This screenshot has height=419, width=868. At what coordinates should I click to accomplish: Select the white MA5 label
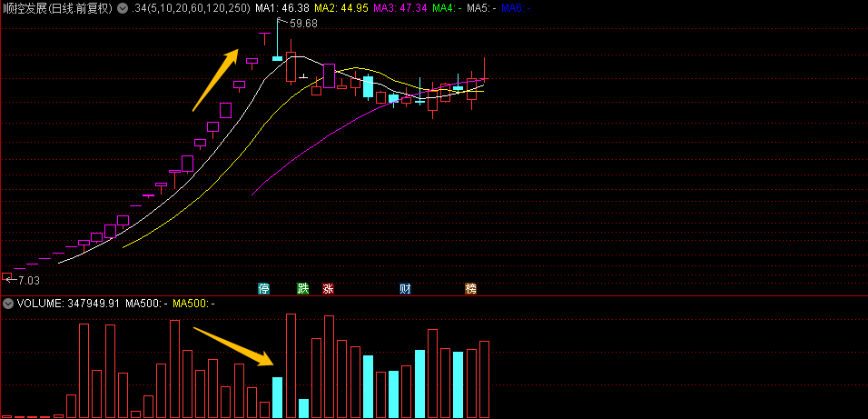point(481,8)
